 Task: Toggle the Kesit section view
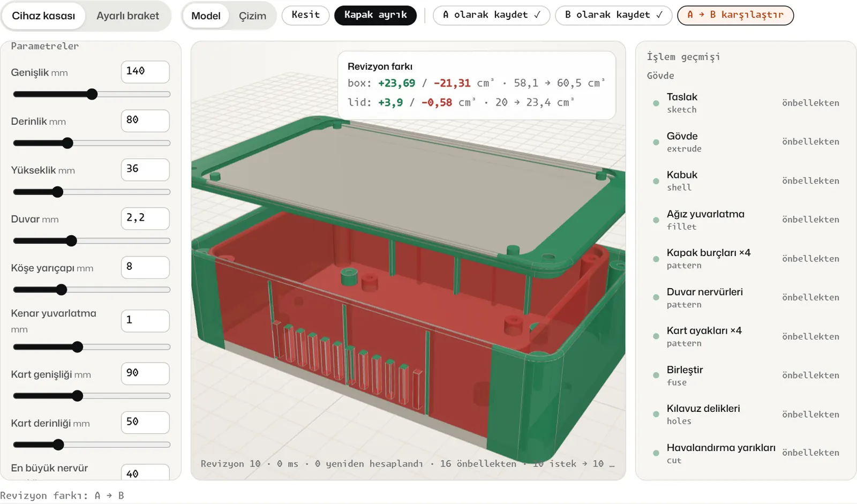(305, 15)
